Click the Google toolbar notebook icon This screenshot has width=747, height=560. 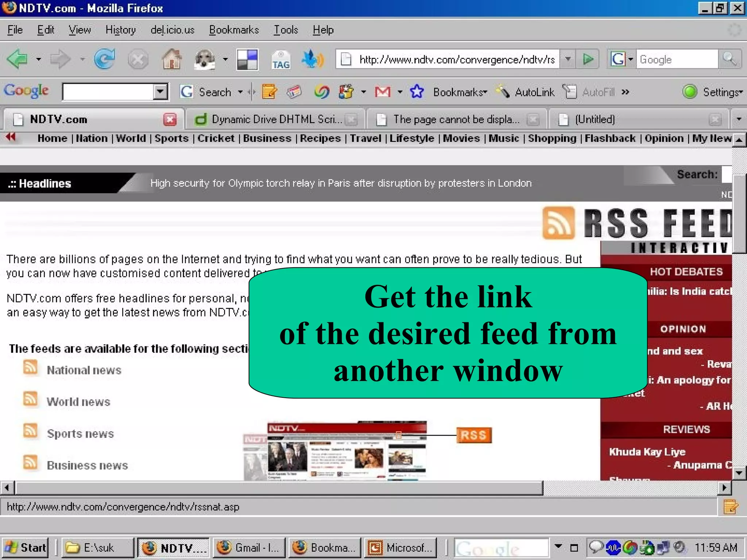point(270,92)
